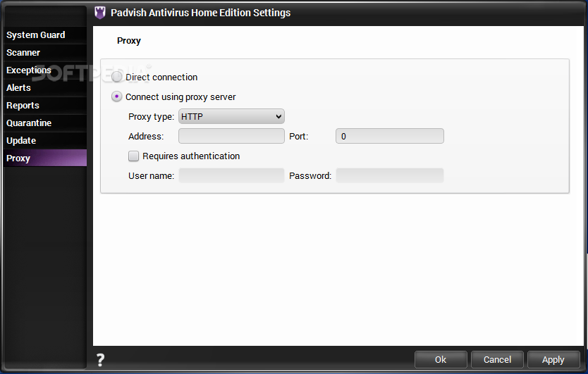Click the Proxy page heading text
The image size is (588, 374).
pyautogui.click(x=129, y=41)
